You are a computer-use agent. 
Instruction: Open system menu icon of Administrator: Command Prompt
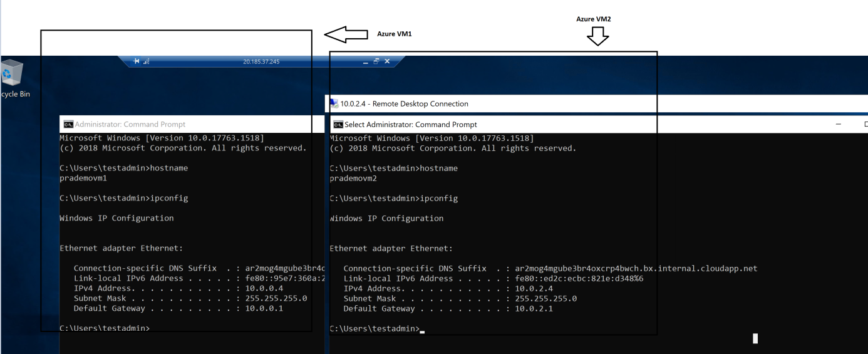click(68, 124)
